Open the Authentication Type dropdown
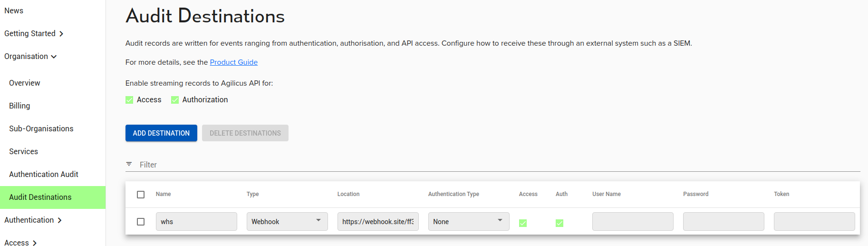868x246 pixels. 469,222
